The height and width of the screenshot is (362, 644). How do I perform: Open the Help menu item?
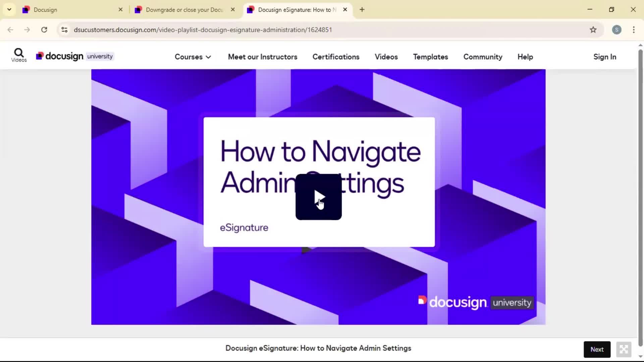(x=525, y=57)
